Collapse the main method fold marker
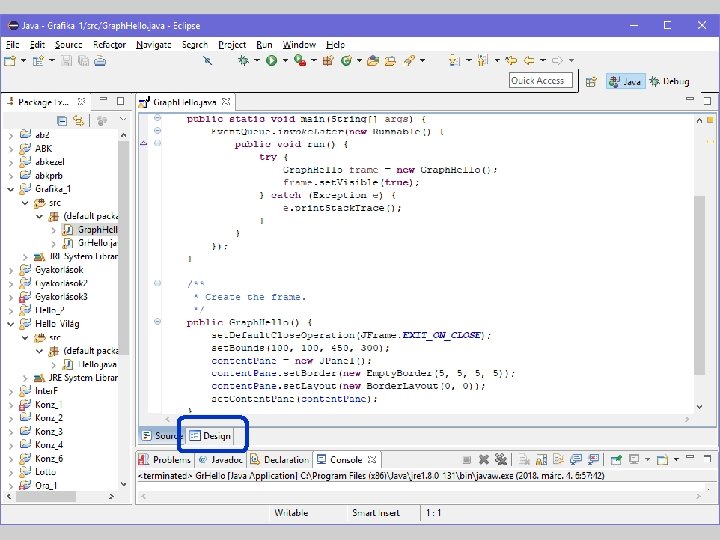Image resolution: width=720 pixels, height=540 pixels. (157, 118)
